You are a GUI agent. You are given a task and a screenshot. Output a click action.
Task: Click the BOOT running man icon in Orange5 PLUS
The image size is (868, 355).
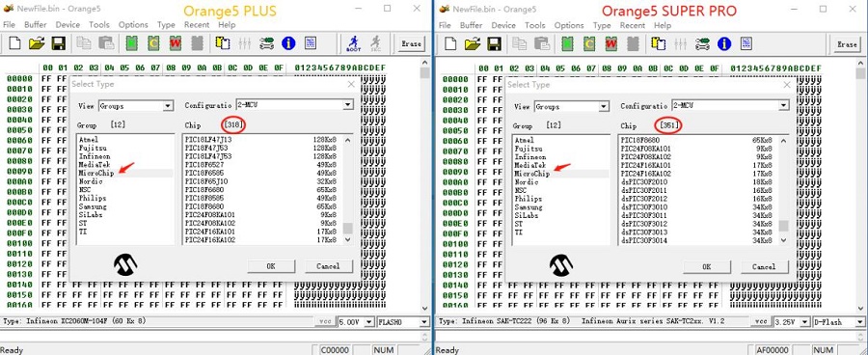tap(353, 43)
